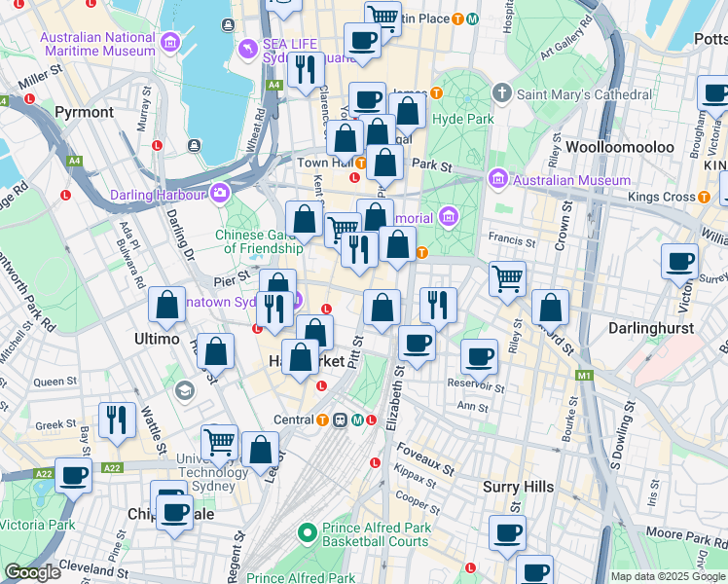
Task: Select shopping bag marker on Lee St
Action: coord(261,450)
